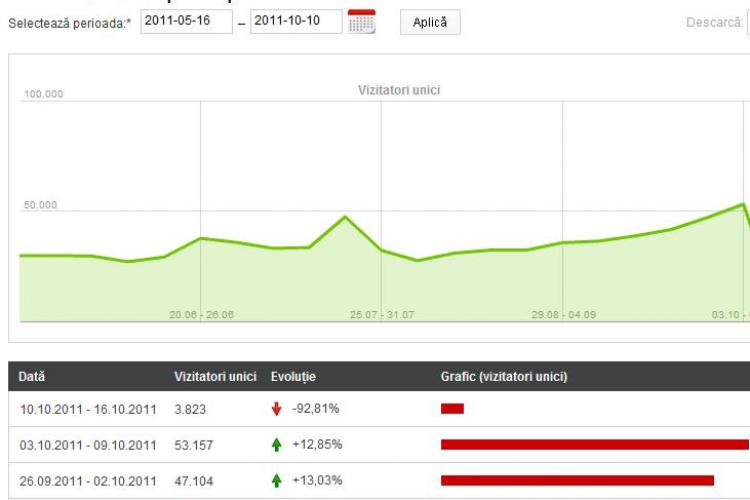
Task: Click the red bar for 47.104 visitors
Action: pos(577,480)
